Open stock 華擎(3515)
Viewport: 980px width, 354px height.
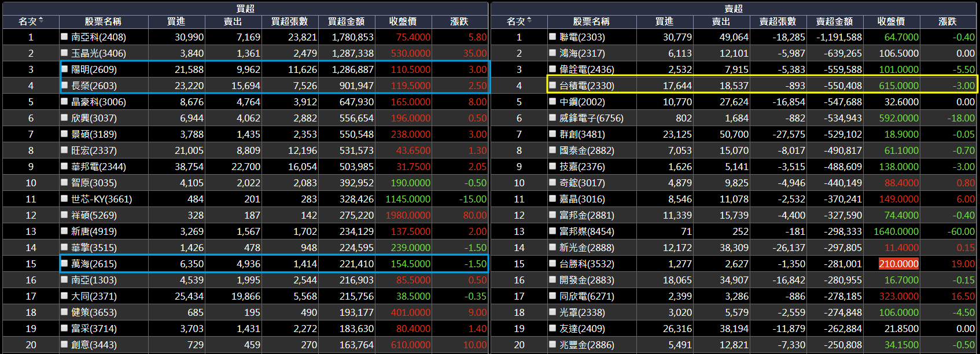coord(94,248)
